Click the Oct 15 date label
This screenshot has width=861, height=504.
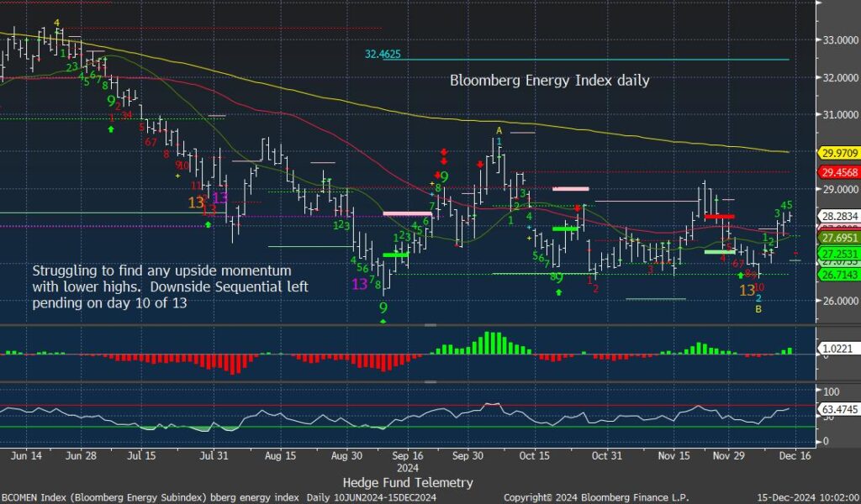tap(534, 456)
